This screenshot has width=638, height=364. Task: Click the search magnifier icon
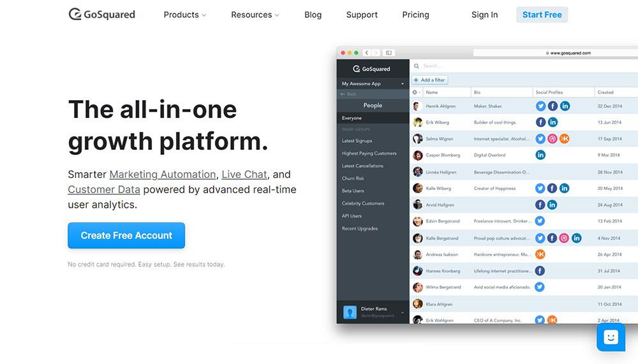[416, 66]
